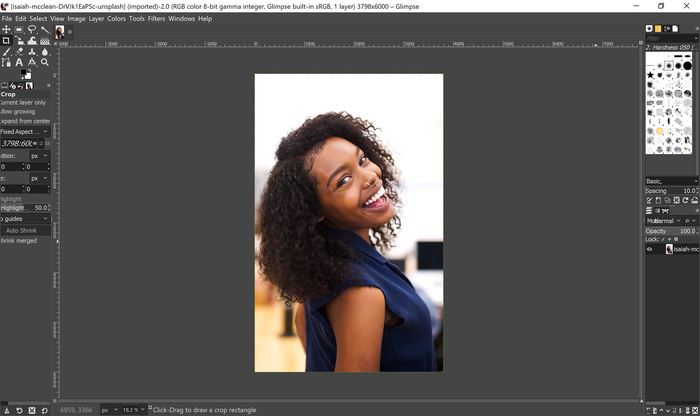Image resolution: width=700 pixels, height=416 pixels.
Task: Select the Move tool in the toolbox
Action: 6,30
